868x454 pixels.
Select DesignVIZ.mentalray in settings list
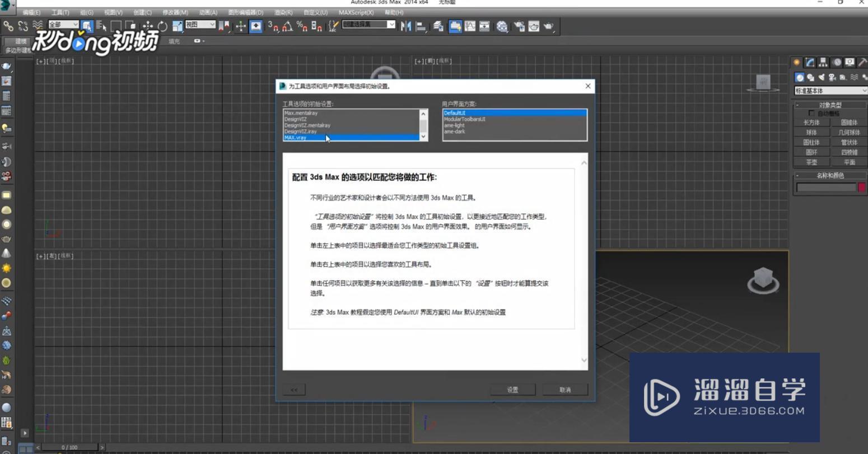pyautogui.click(x=351, y=125)
